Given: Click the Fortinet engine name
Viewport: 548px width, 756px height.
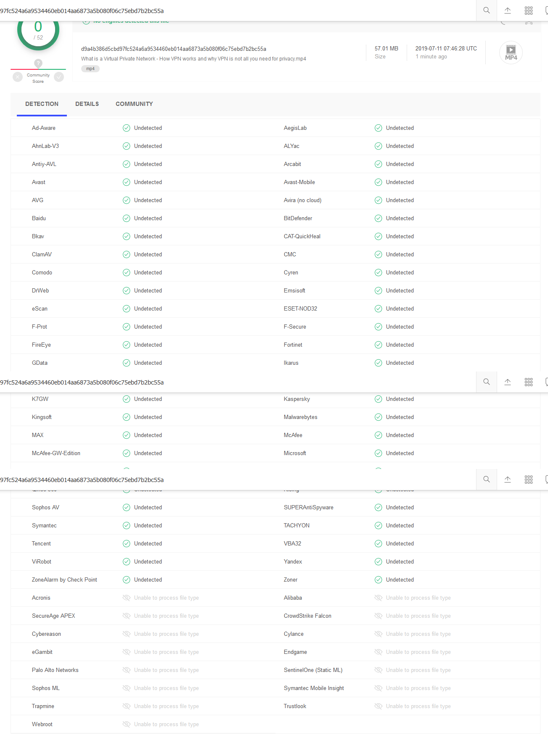Looking at the screenshot, I should point(293,345).
